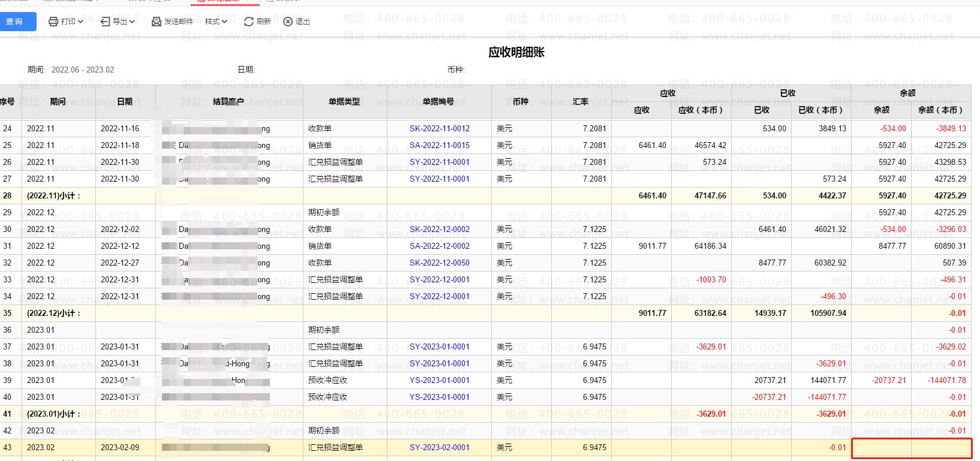This screenshot has width=980, height=461.
Task: Open document link SA-2022-11-0015
Action: (440, 145)
